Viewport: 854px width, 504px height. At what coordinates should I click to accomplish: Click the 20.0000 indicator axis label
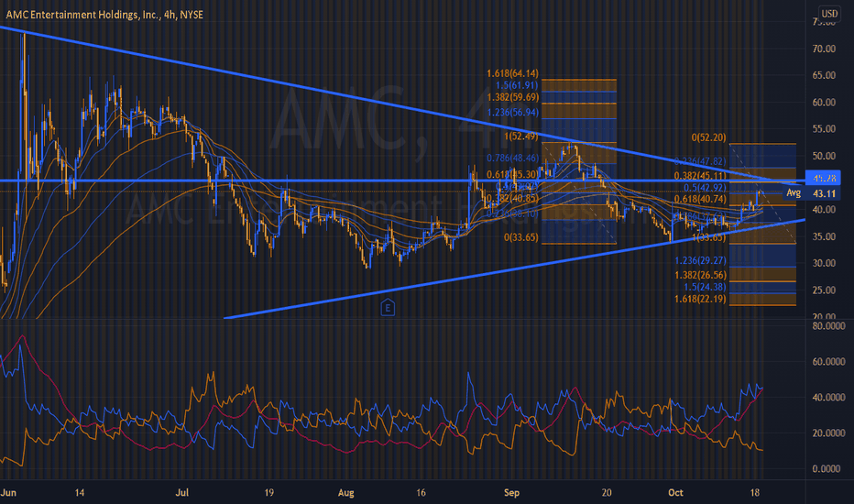click(x=828, y=433)
